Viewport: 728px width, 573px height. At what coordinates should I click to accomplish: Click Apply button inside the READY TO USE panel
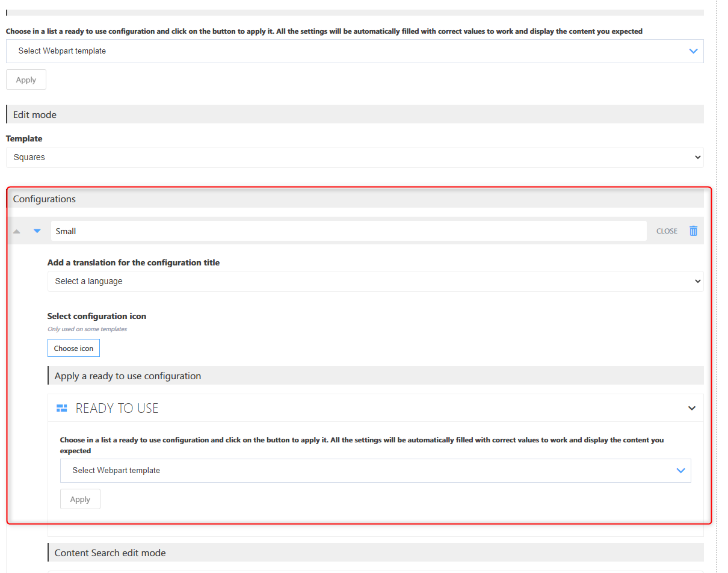tap(80, 500)
